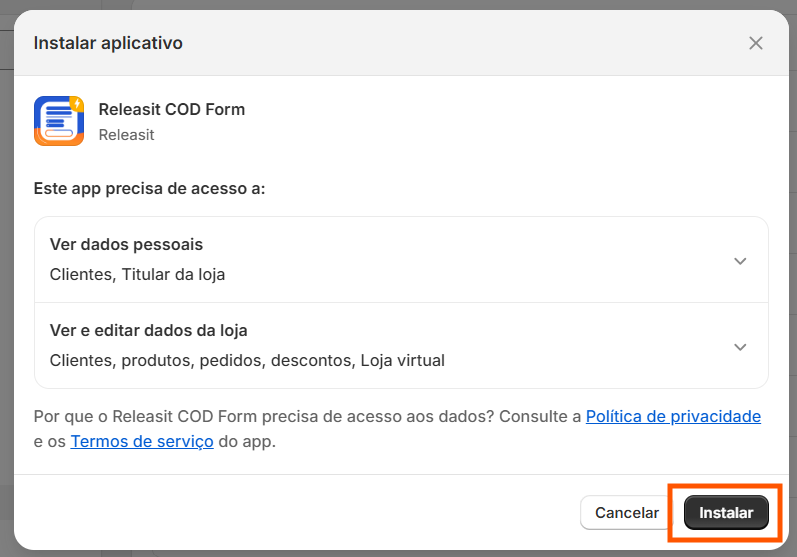Close the Instalar aplicativo dialog with X
The width and height of the screenshot is (797, 557).
(x=756, y=43)
